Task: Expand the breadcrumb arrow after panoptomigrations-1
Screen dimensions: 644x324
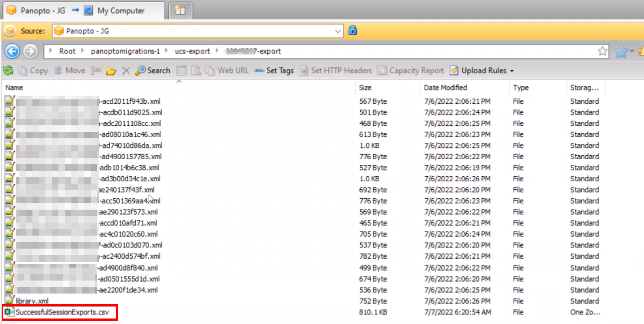Action: (167, 51)
